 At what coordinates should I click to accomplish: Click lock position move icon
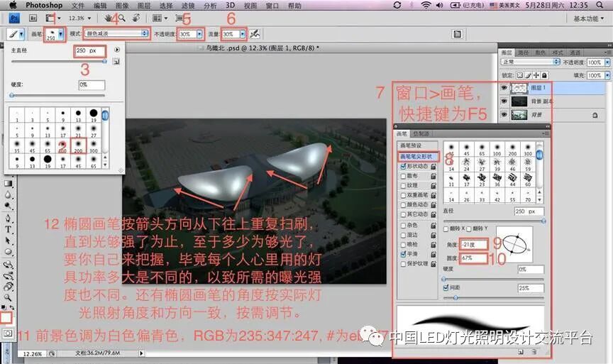(536, 75)
